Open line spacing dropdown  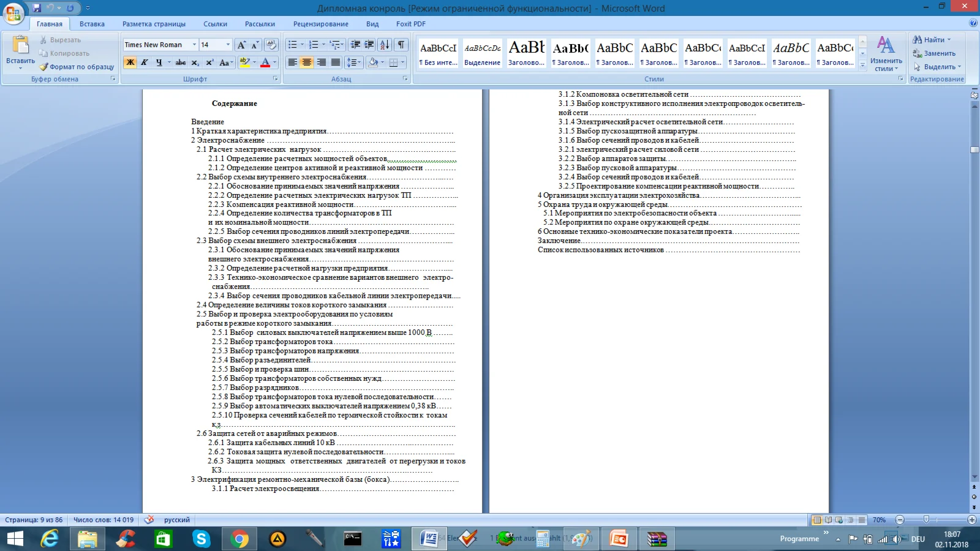pyautogui.click(x=353, y=62)
